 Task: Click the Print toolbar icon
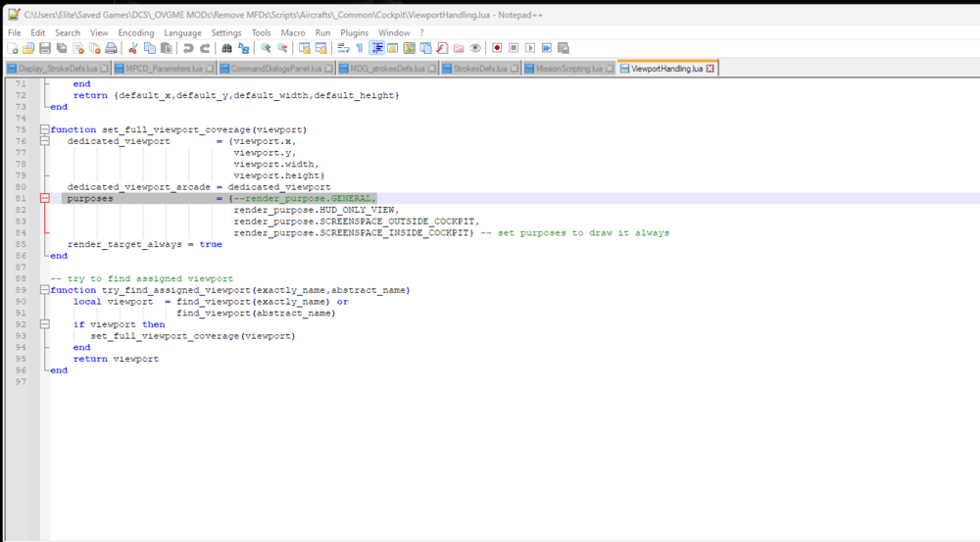(x=112, y=48)
